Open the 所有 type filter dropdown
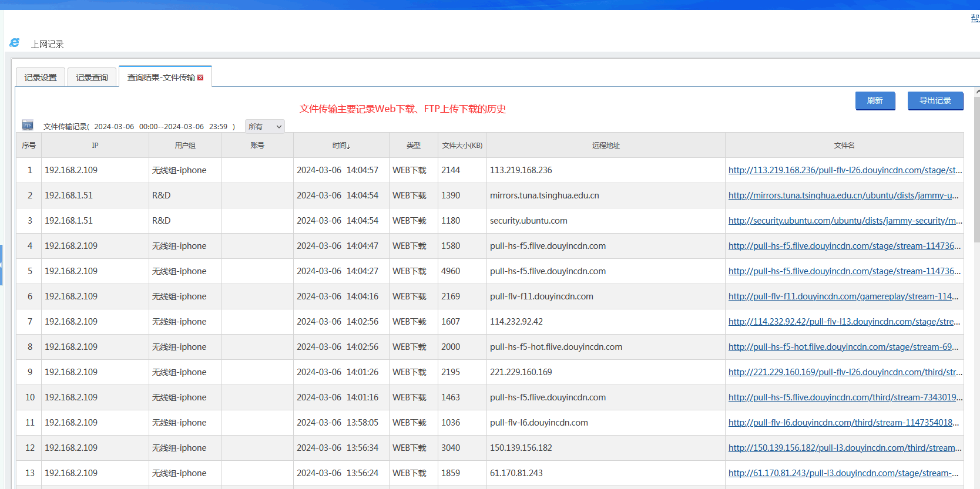 click(x=264, y=127)
